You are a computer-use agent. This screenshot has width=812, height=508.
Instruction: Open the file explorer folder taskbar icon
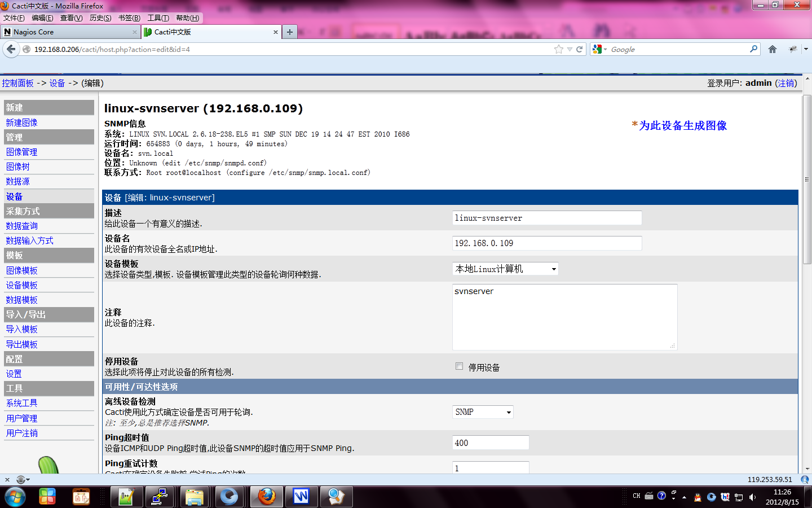[x=195, y=497]
